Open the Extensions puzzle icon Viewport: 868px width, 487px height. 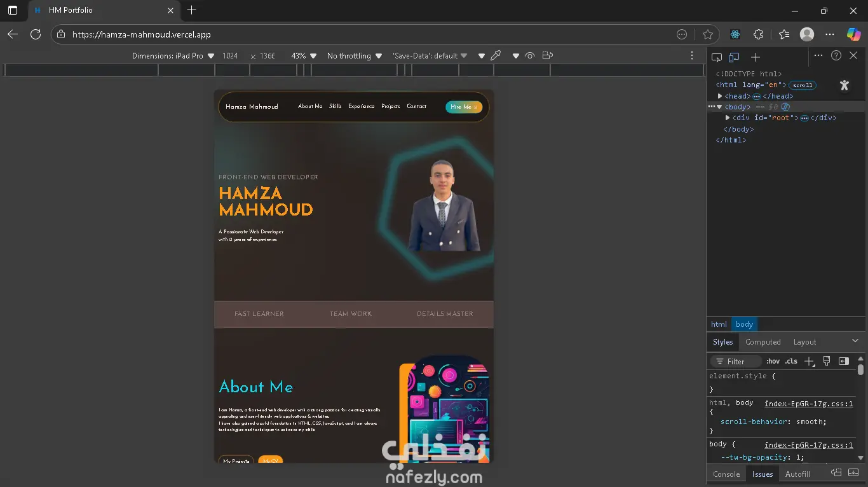click(x=758, y=35)
